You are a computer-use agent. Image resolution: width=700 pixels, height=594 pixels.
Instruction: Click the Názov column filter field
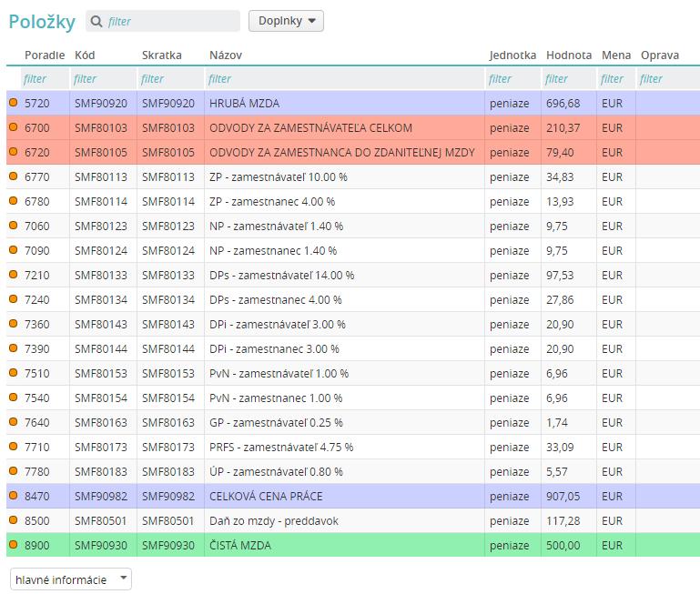(344, 79)
